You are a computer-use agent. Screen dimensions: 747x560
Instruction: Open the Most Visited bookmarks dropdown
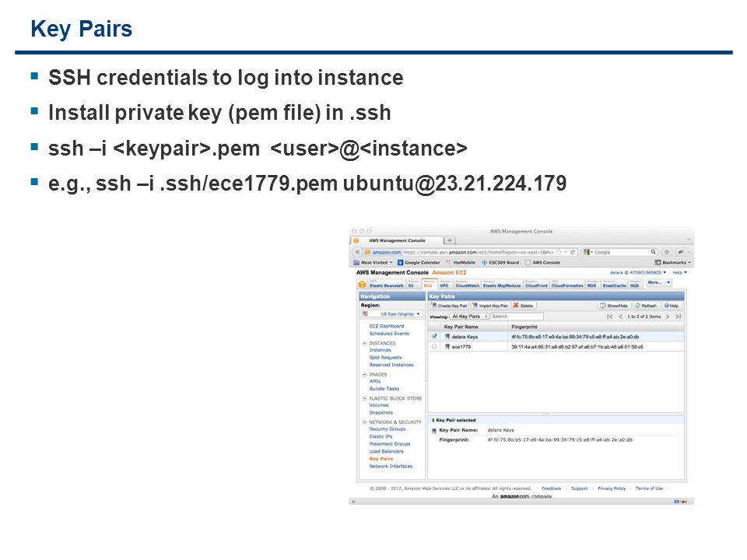373,262
